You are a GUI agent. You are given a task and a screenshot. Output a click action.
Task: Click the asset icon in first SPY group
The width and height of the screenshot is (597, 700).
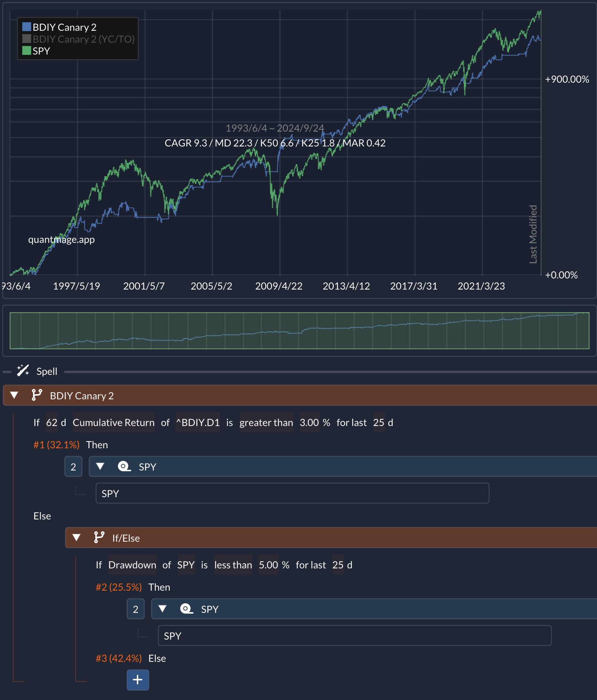pos(124,466)
